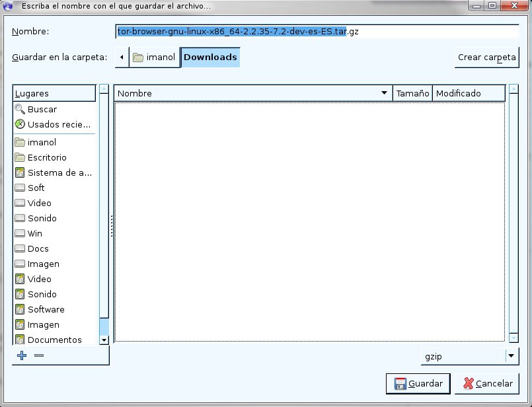
Task: Click the left arrow path navigation button
Action: [122, 57]
